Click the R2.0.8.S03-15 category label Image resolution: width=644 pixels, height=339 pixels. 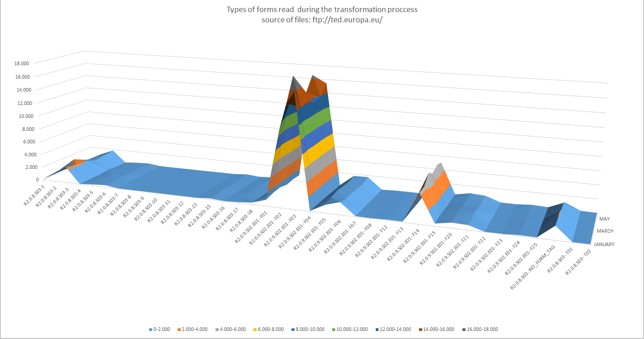(x=199, y=215)
